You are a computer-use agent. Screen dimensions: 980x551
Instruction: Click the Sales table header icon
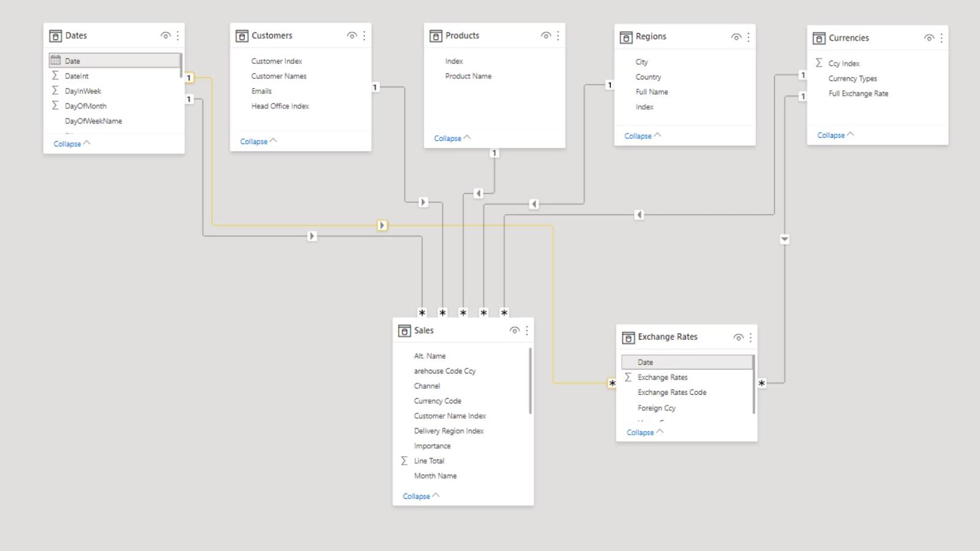click(404, 331)
